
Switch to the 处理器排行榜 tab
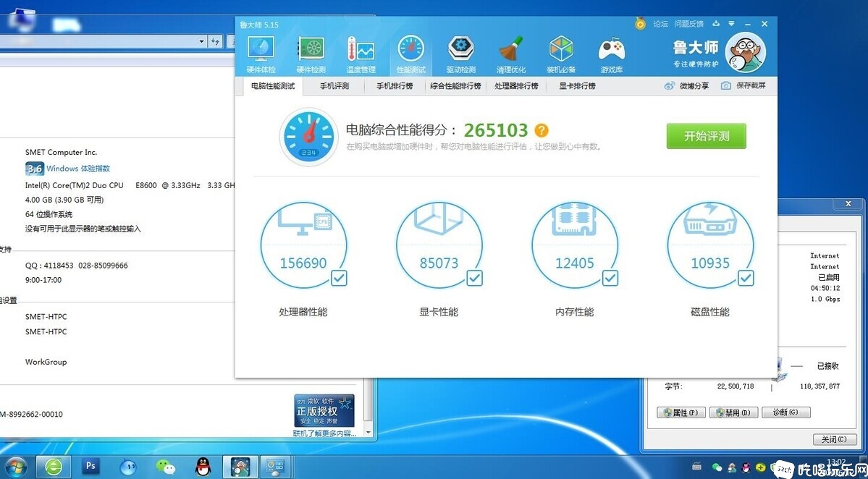tap(516, 86)
